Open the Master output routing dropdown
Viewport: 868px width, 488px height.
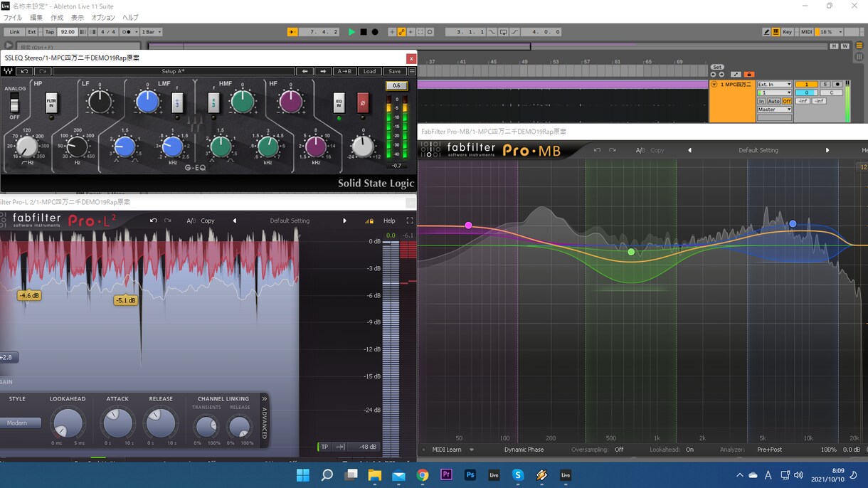tap(774, 110)
